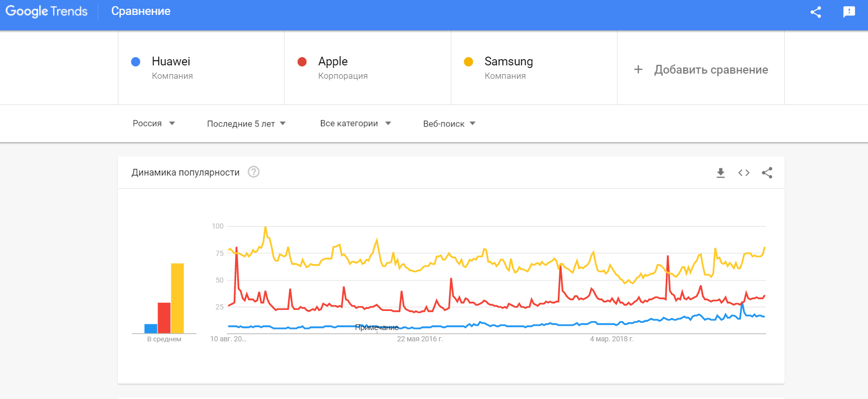Select the yellow Samsung color dot

(x=468, y=61)
